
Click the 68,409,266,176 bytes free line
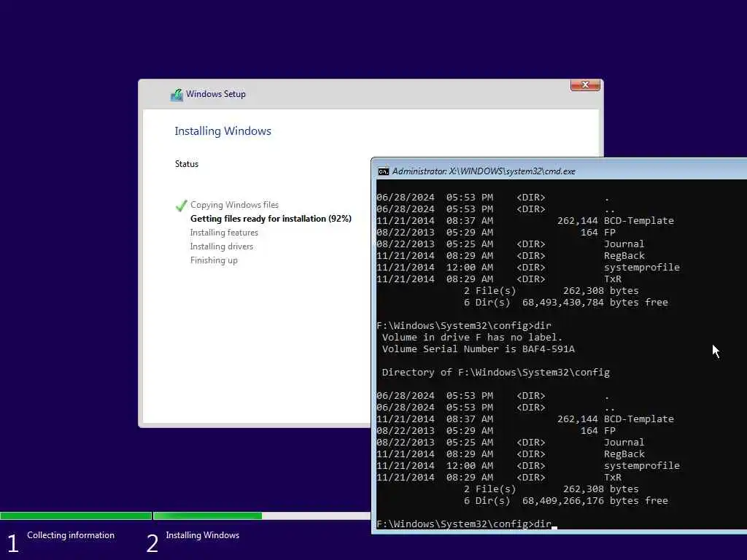click(565, 500)
